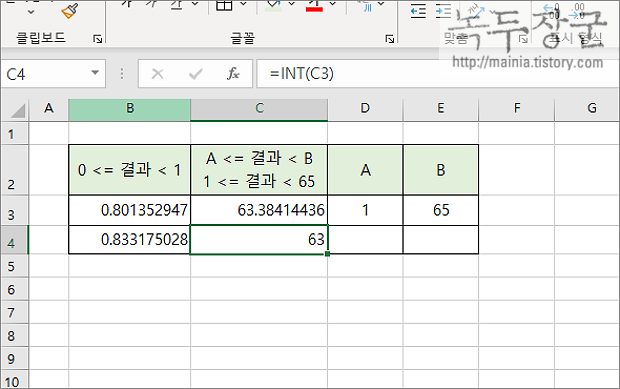The image size is (620, 389).
Task: Click the increase indent icon
Action: [x=443, y=11]
